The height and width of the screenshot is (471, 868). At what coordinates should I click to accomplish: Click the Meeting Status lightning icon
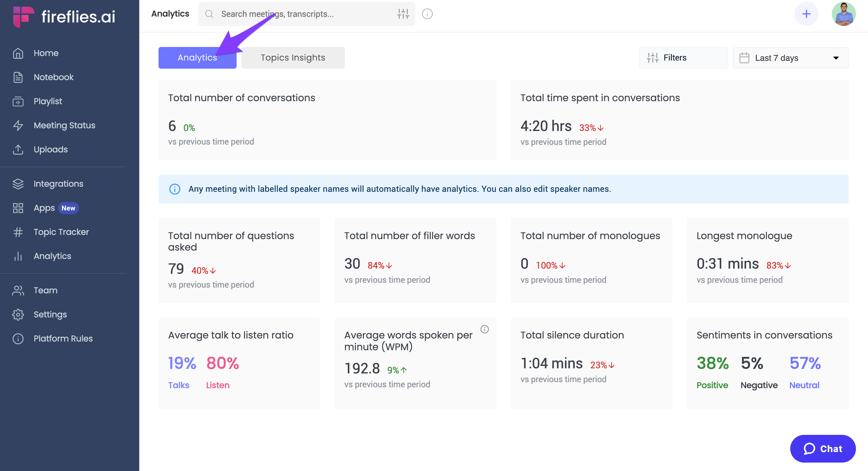point(18,125)
